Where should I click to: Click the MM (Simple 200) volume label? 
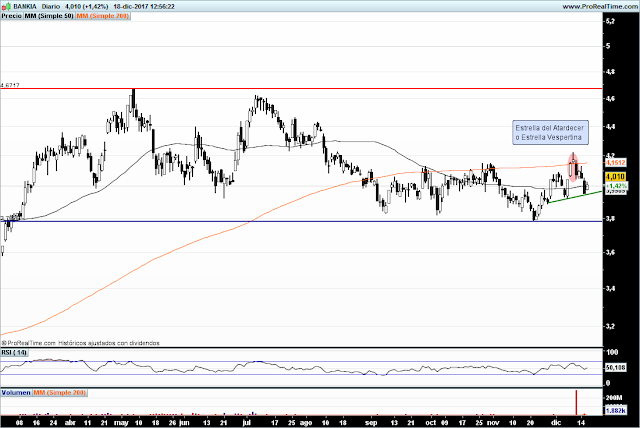click(x=60, y=393)
